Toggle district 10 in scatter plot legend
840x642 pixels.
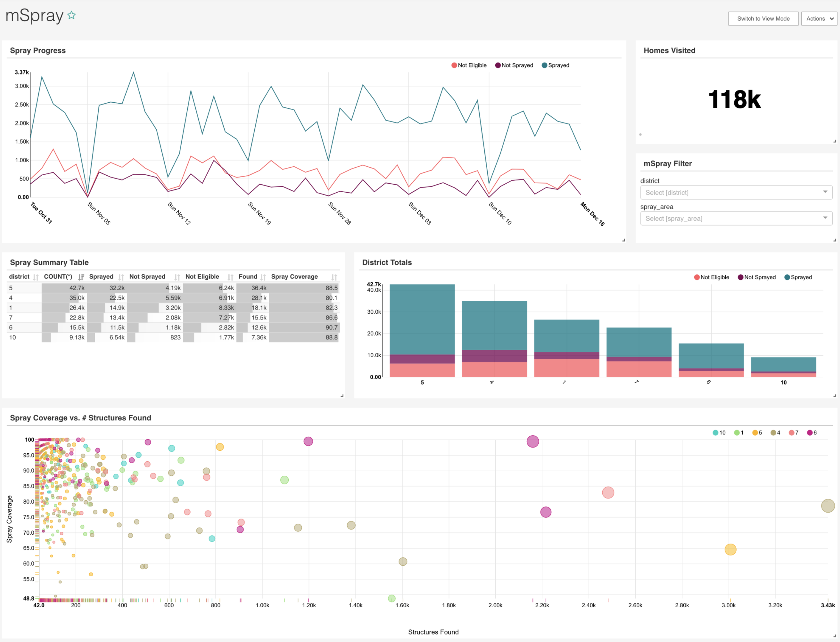pos(719,433)
